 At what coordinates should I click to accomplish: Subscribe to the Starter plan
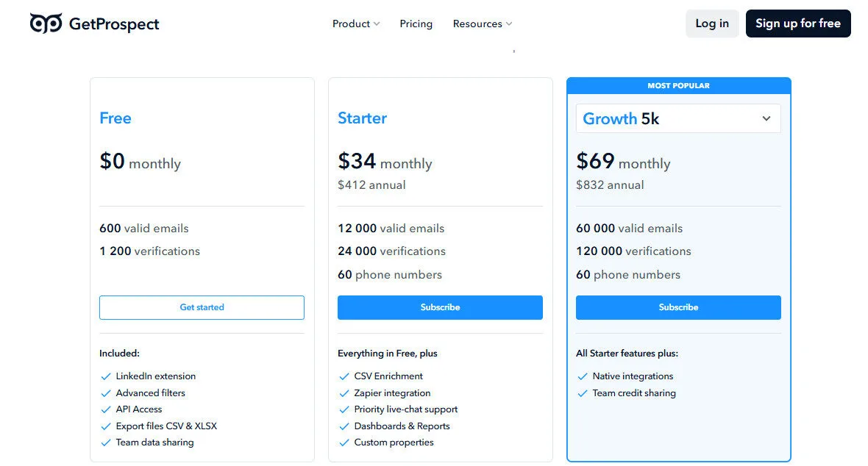point(439,307)
